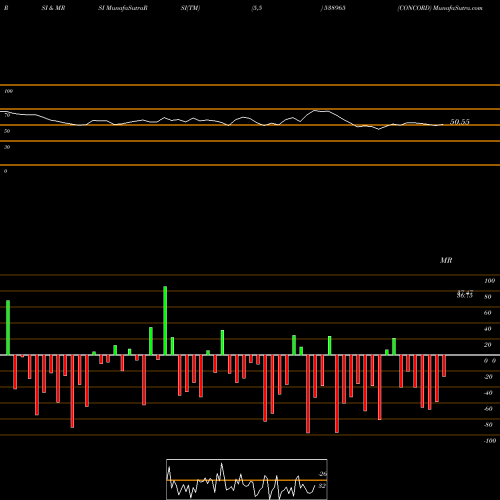Open the mini overview chart thumbnail
The image size is (500, 500).
[x=247, y=479]
